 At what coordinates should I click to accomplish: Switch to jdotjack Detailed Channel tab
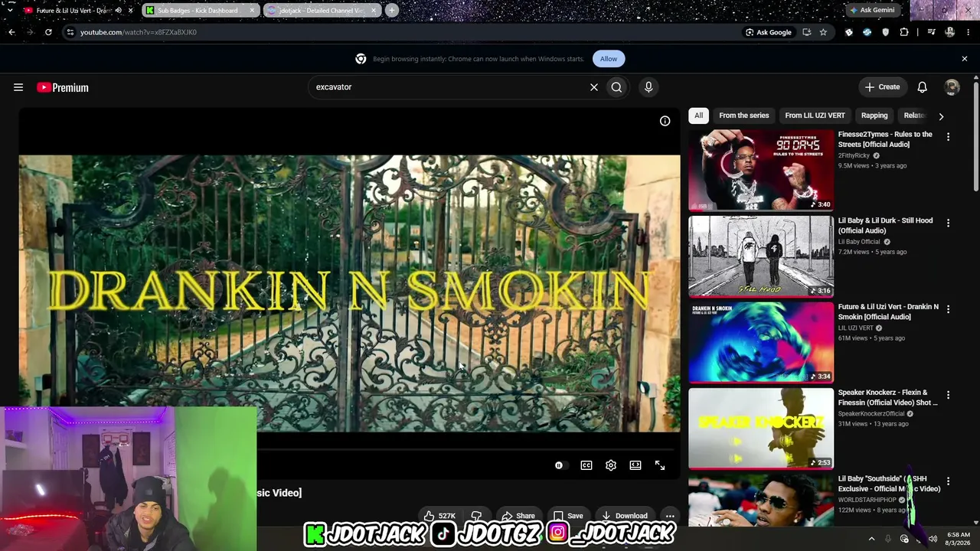[322, 11]
